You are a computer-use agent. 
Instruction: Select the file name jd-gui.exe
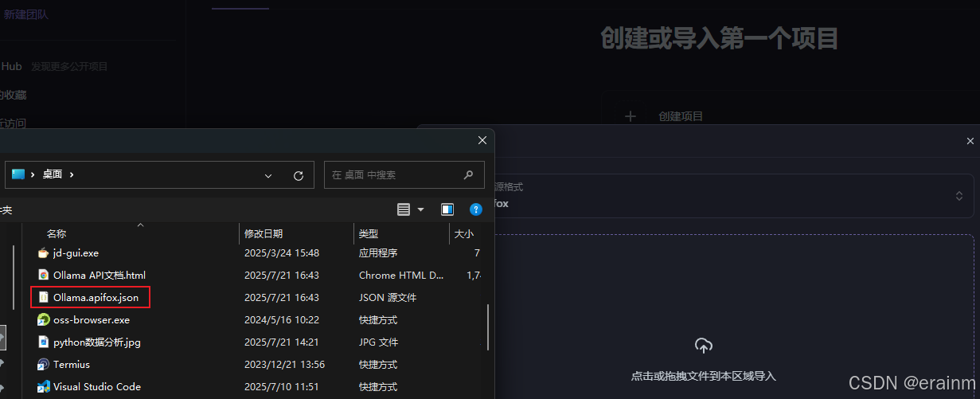coord(76,252)
